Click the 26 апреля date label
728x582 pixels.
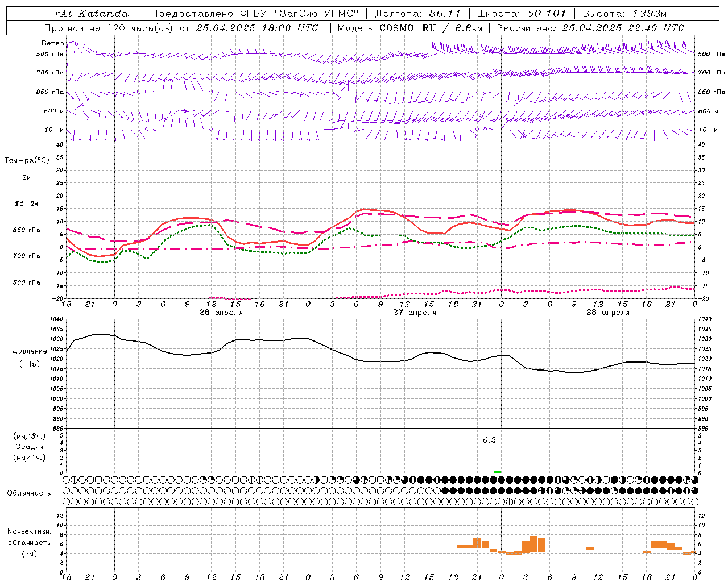pos(221,313)
